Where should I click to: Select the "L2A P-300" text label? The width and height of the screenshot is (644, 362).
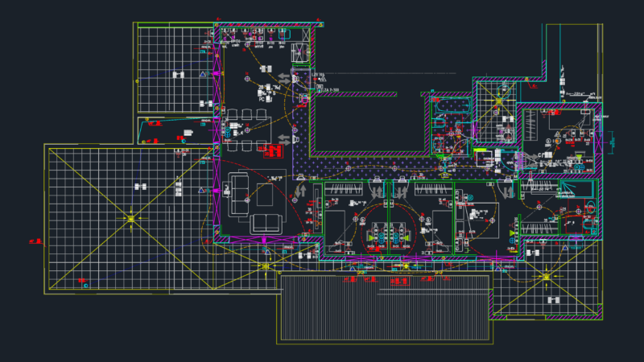pos(331,90)
